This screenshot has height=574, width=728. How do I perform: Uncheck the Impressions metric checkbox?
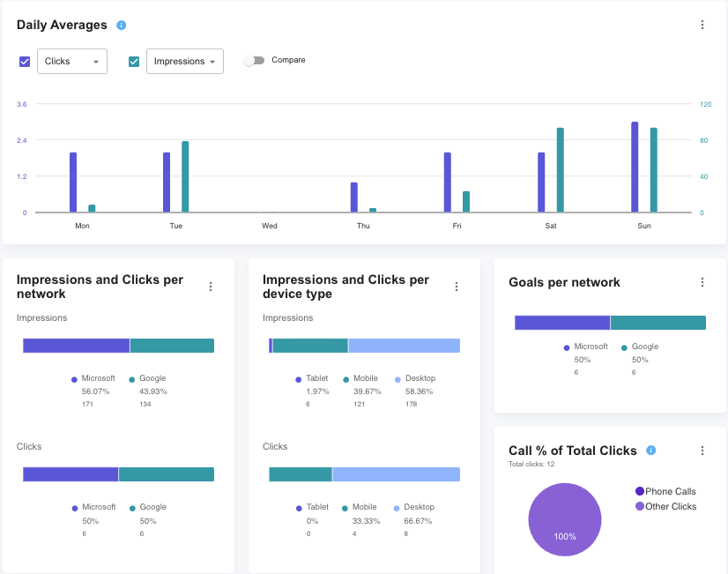pyautogui.click(x=134, y=62)
